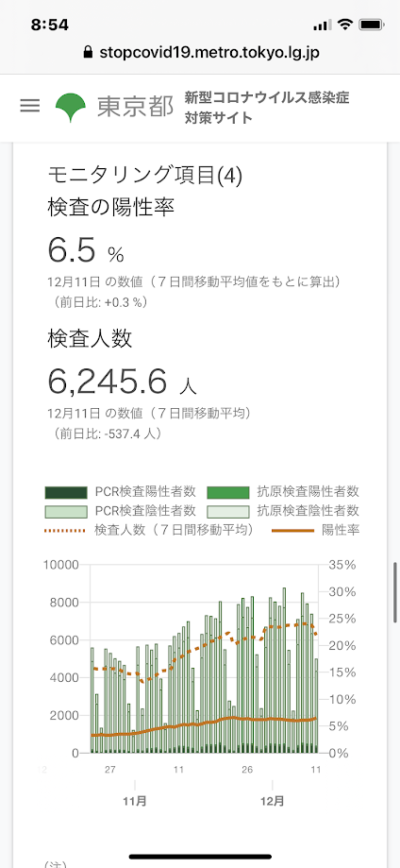400x868 pixels.
Task: Tap the Wi-Fi status icon
Action: tap(346, 25)
